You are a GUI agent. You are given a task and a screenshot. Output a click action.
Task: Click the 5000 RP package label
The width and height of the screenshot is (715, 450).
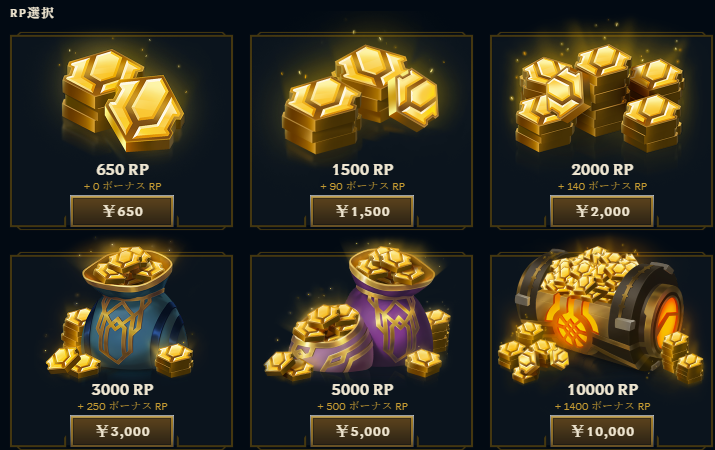pos(363,389)
